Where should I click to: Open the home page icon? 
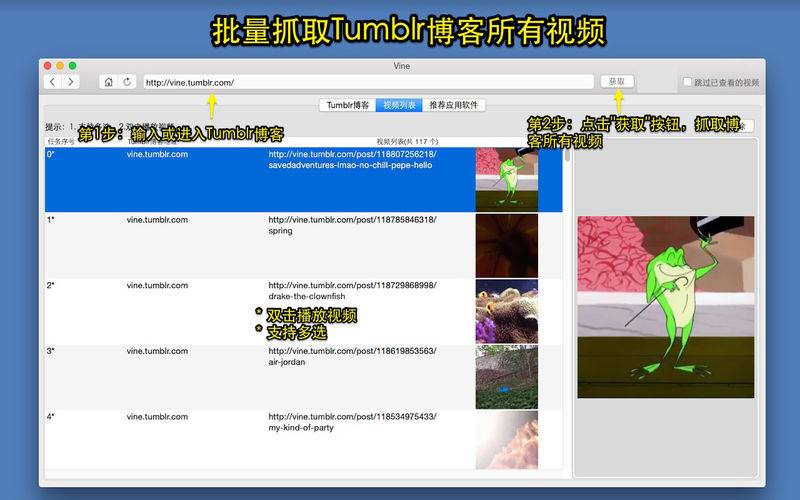(x=109, y=82)
